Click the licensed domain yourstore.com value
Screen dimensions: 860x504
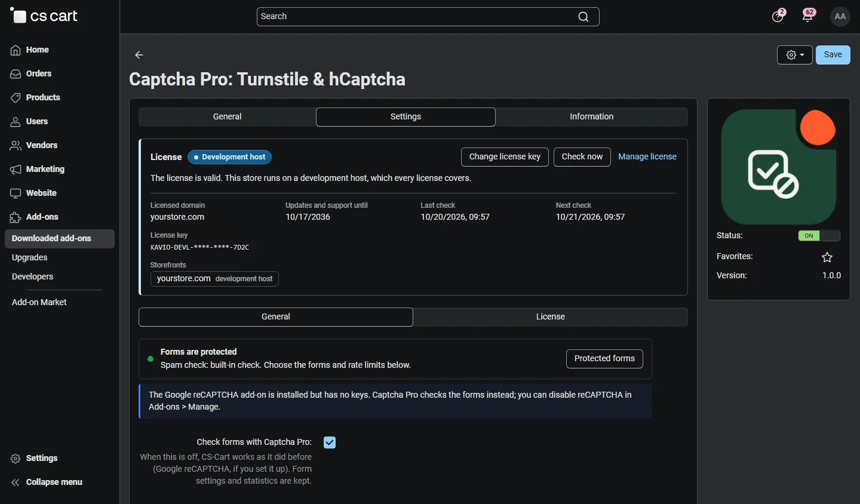(x=177, y=217)
